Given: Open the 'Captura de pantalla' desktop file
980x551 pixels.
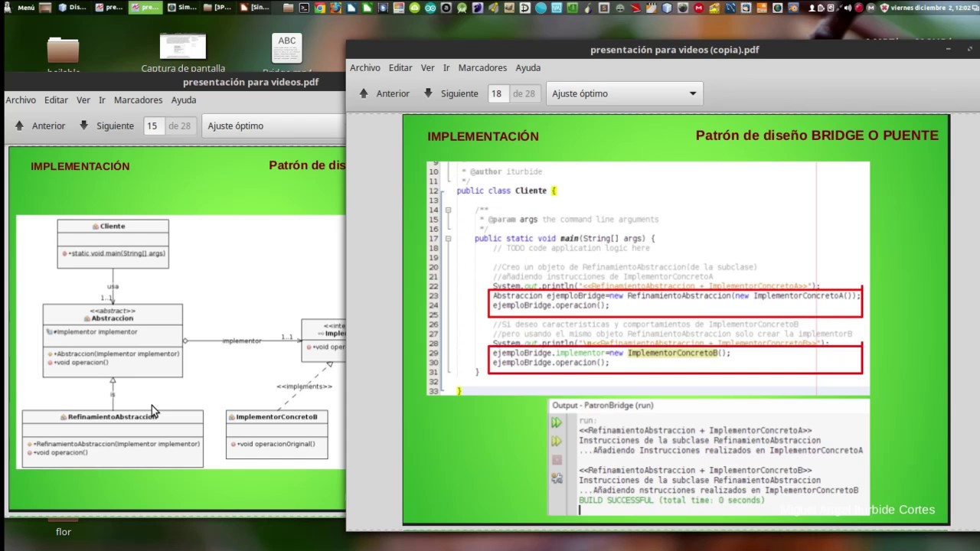Looking at the screenshot, I should point(183,52).
